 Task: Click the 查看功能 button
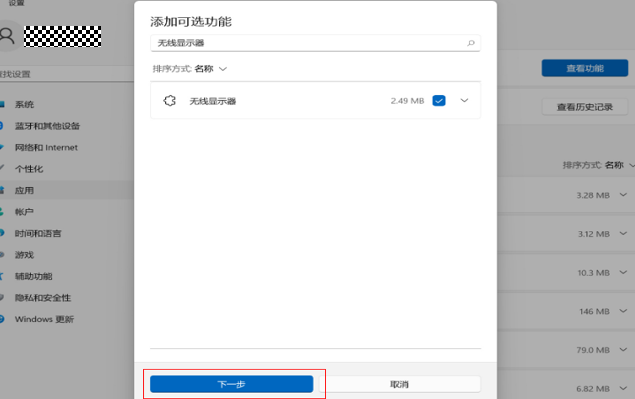pos(585,68)
